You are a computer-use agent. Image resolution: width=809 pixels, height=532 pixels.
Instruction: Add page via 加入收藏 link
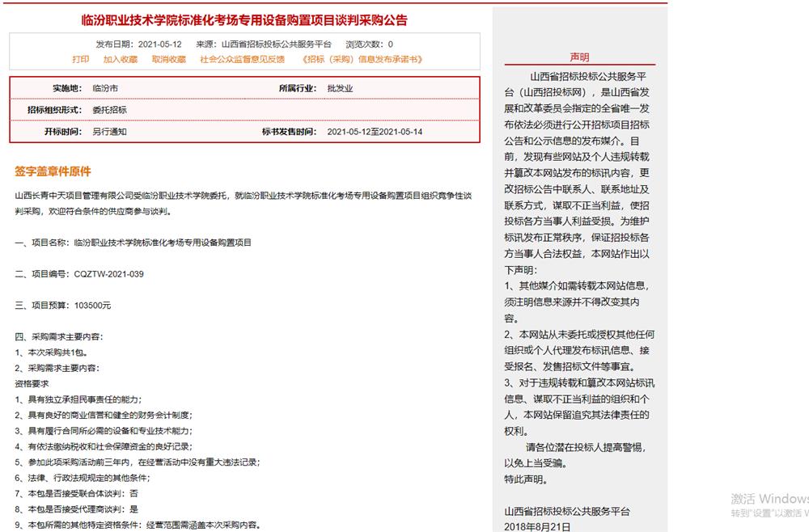(120, 59)
